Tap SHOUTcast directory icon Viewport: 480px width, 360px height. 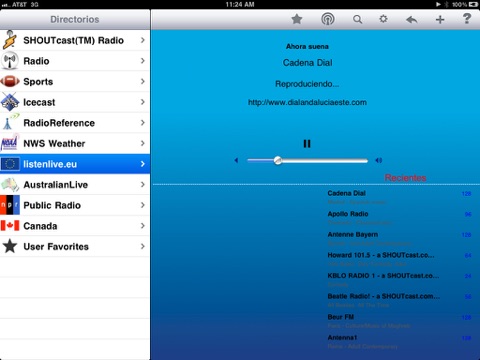10,40
